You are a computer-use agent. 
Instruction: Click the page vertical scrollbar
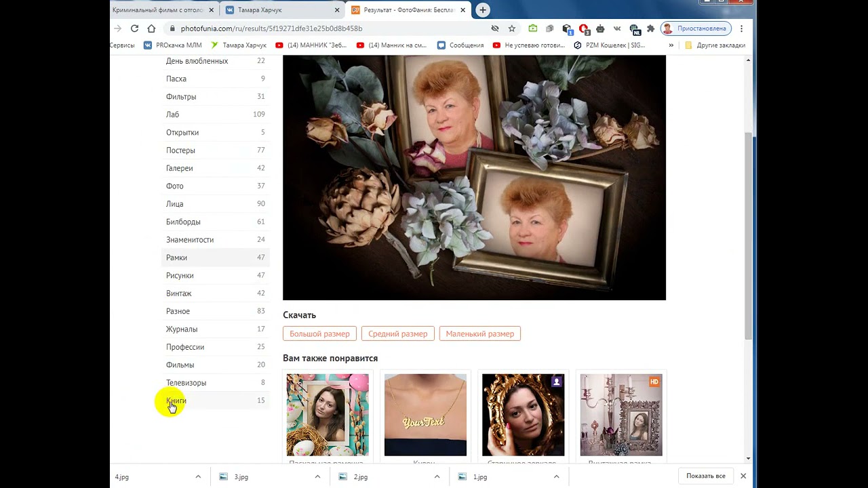pyautogui.click(x=748, y=235)
